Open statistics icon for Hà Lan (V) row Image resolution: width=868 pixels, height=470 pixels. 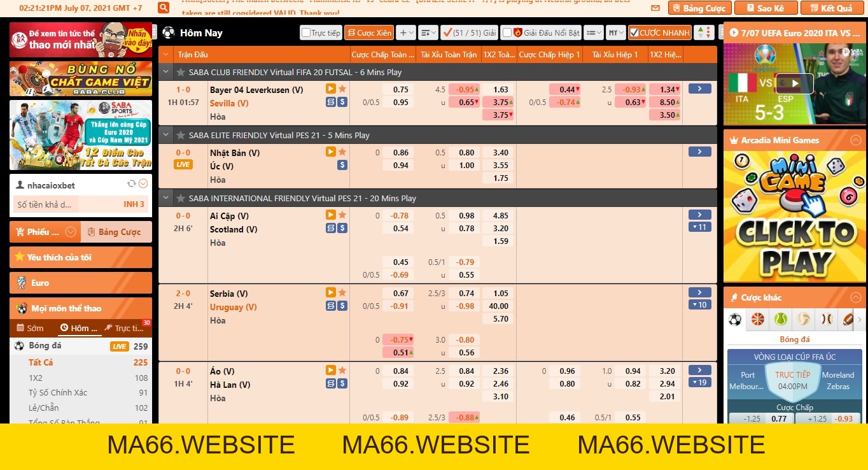tap(330, 383)
